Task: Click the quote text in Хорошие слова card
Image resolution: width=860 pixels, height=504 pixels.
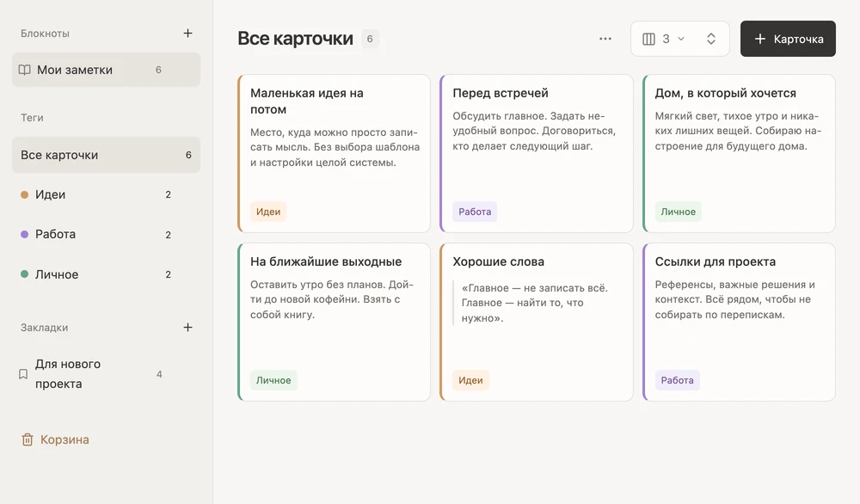Action: (x=535, y=303)
